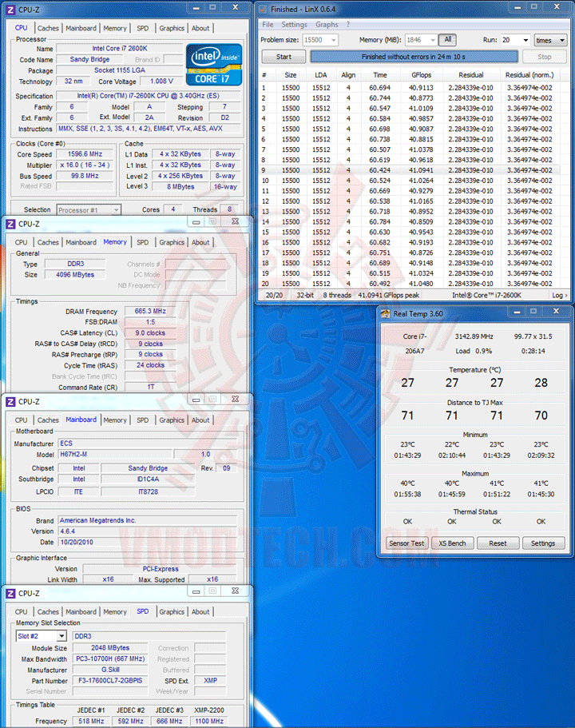Select About tab in CPU-Z Mainboard window
575x728 pixels.
click(x=200, y=420)
